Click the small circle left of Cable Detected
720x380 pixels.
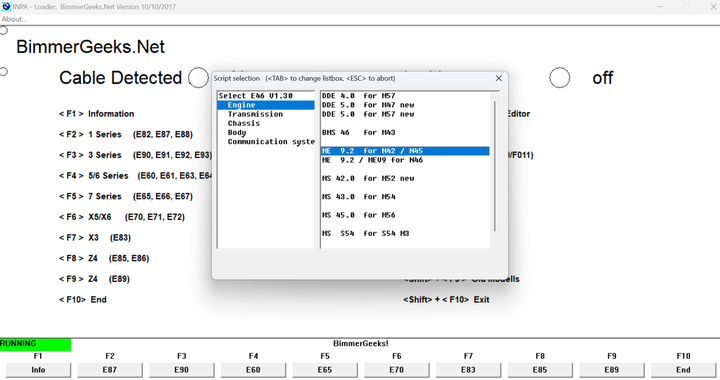coord(4,72)
